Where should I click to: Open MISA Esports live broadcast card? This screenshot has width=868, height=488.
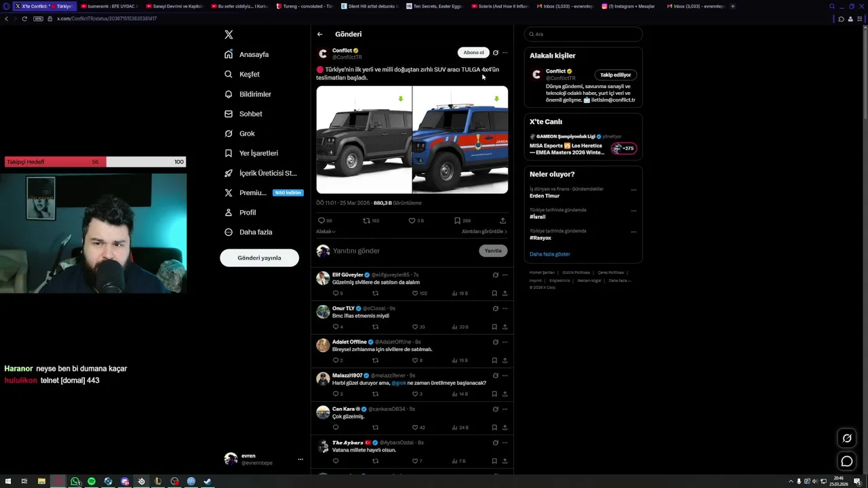pos(583,144)
